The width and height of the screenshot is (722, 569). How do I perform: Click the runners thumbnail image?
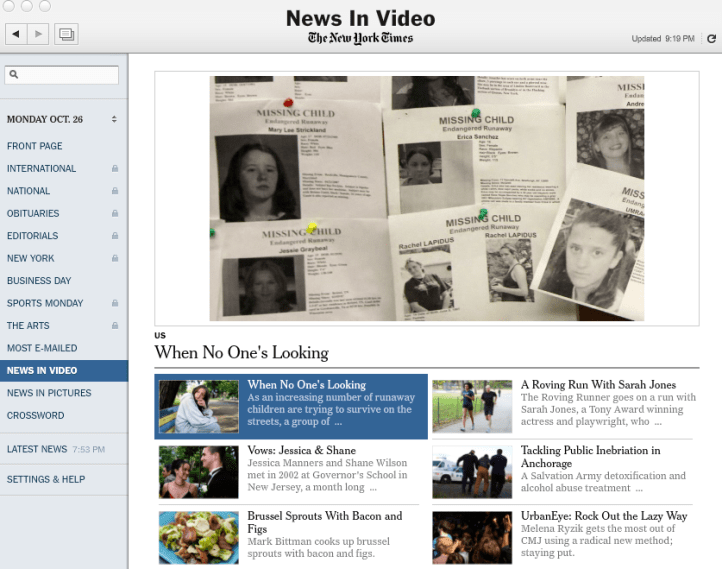(472, 406)
